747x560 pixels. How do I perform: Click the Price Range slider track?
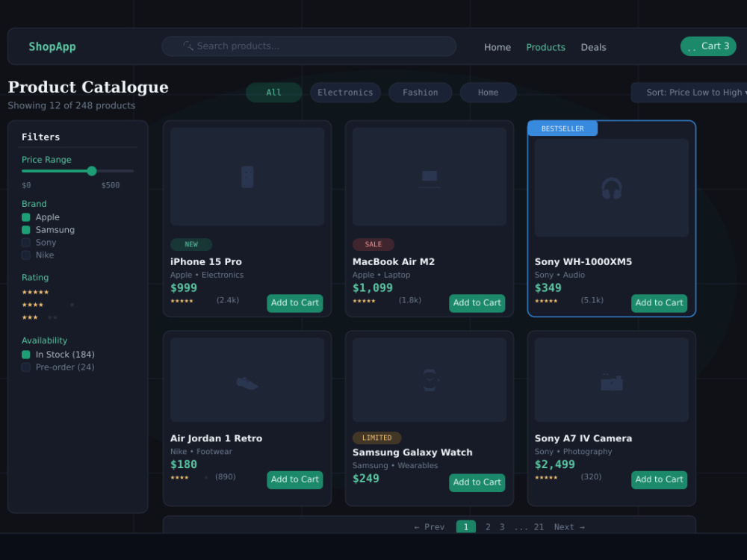coord(78,171)
